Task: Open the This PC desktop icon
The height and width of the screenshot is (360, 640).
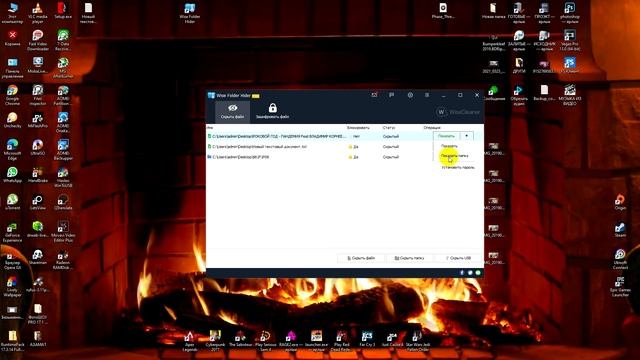Action: tap(12, 13)
